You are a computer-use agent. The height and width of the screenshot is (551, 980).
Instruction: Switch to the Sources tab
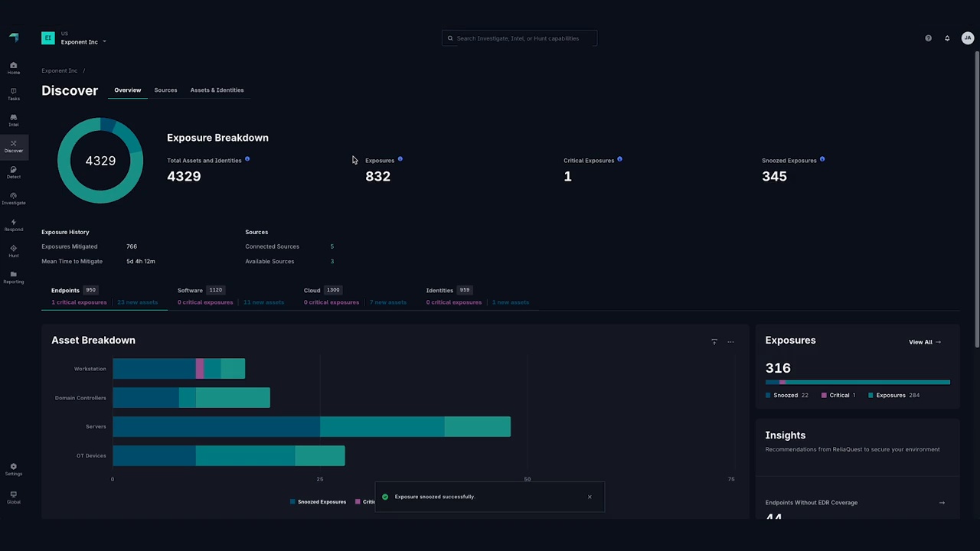pos(165,90)
